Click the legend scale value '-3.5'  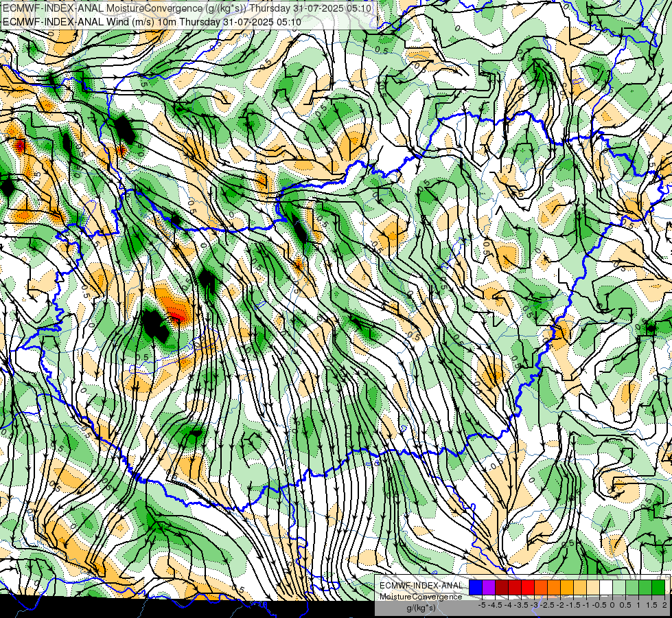pos(521,605)
